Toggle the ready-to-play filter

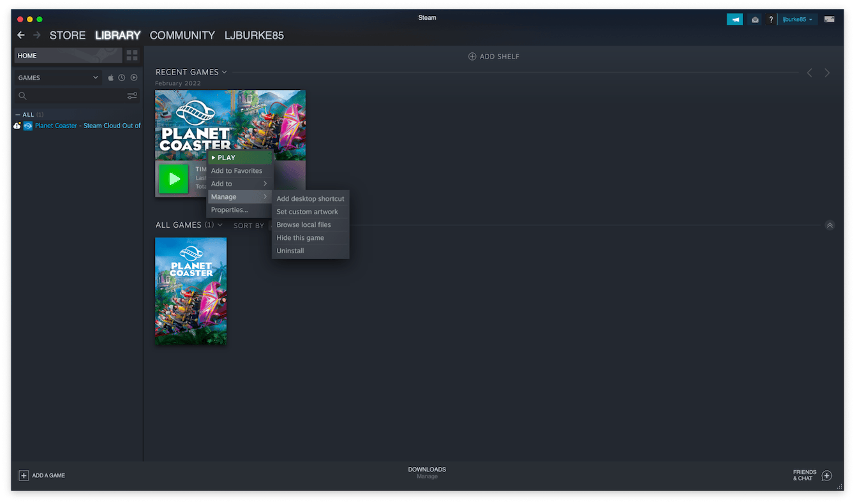pyautogui.click(x=133, y=77)
